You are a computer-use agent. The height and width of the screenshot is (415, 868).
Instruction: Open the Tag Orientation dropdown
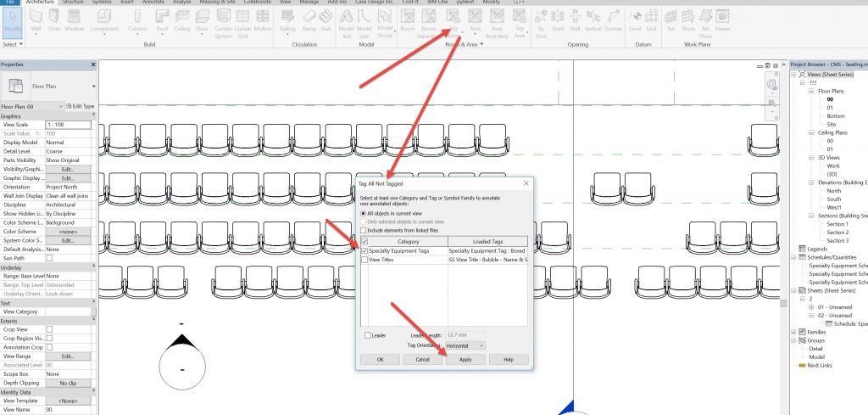(x=465, y=345)
